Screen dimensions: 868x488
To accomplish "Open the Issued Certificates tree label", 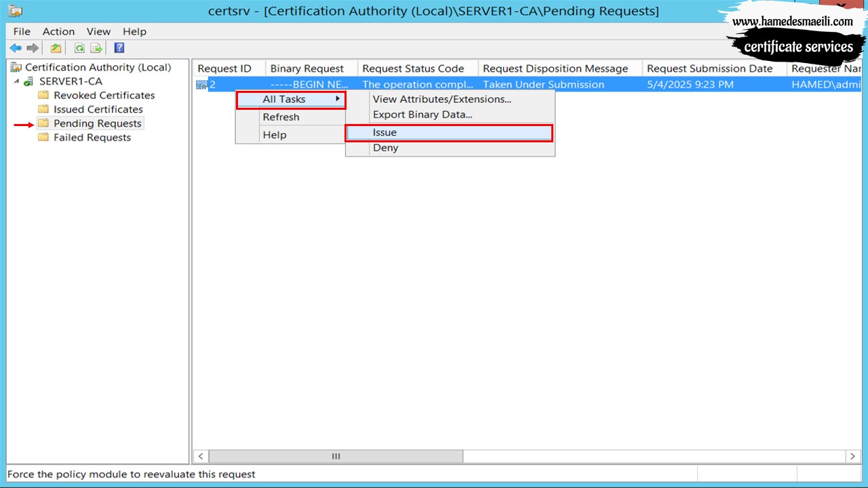I will tap(98, 109).
